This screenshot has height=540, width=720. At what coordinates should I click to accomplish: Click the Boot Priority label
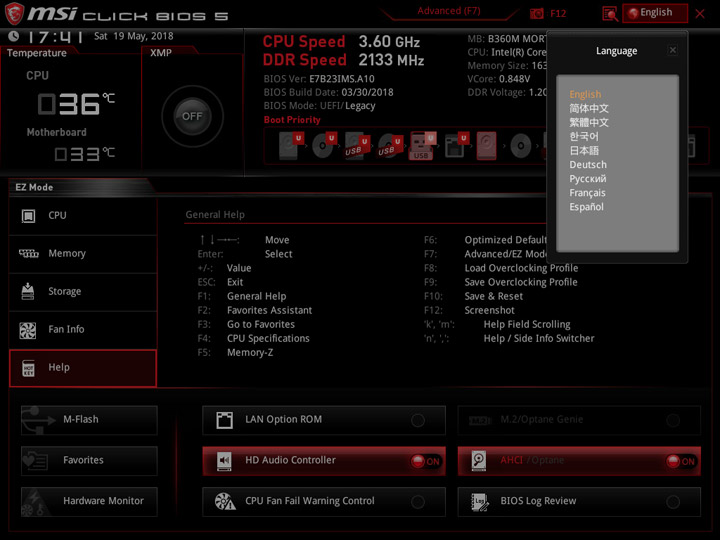click(x=292, y=120)
